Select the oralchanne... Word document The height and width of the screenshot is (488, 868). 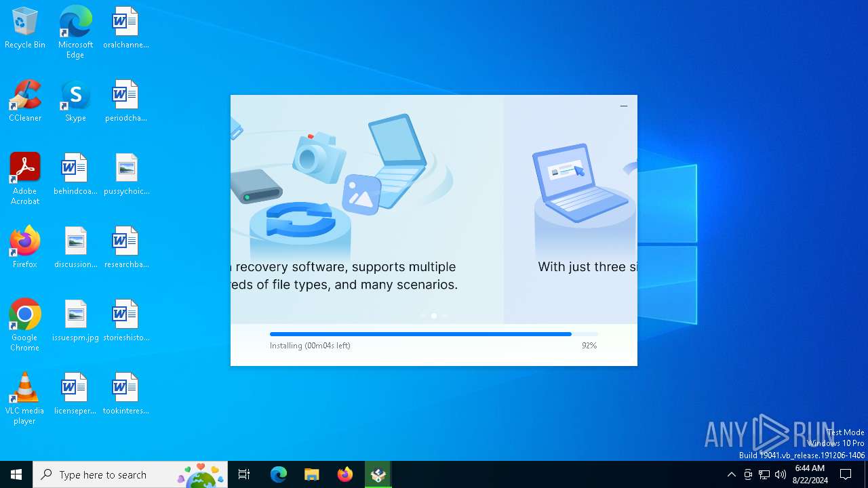(126, 28)
